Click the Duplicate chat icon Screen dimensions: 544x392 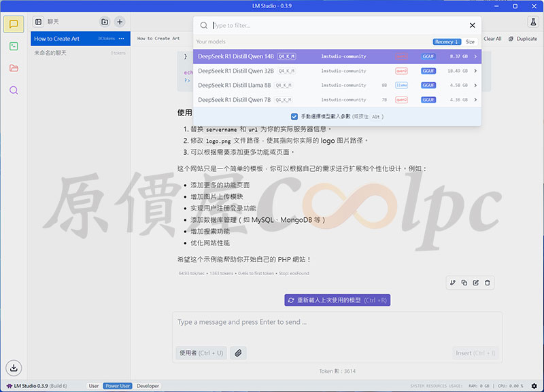pyautogui.click(x=511, y=39)
